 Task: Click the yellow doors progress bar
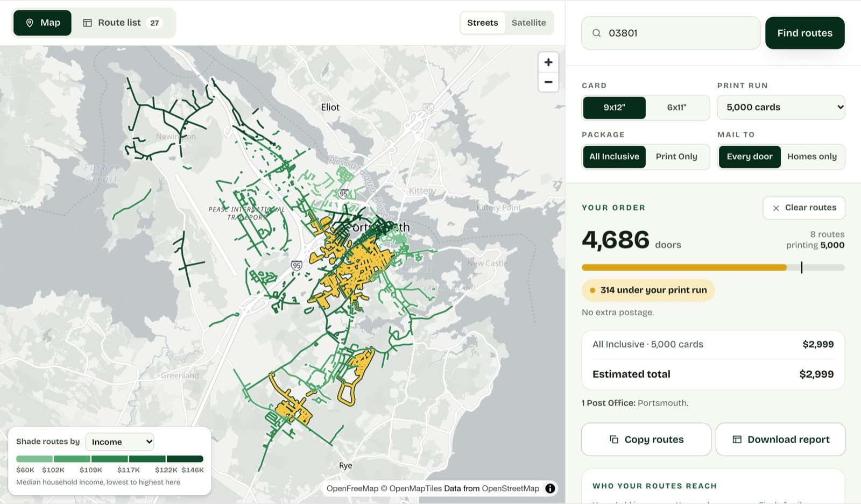[684, 267]
